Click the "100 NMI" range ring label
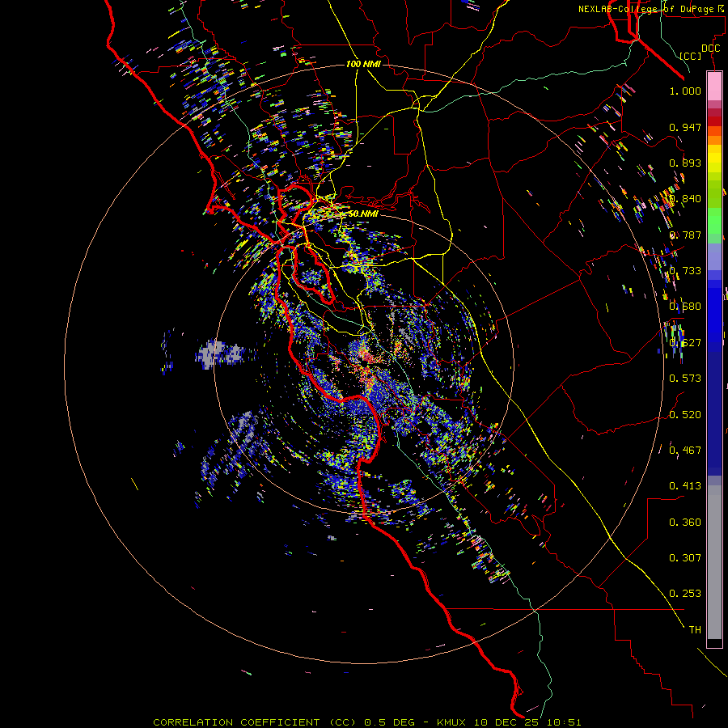The width and height of the screenshot is (728, 728). point(363,64)
